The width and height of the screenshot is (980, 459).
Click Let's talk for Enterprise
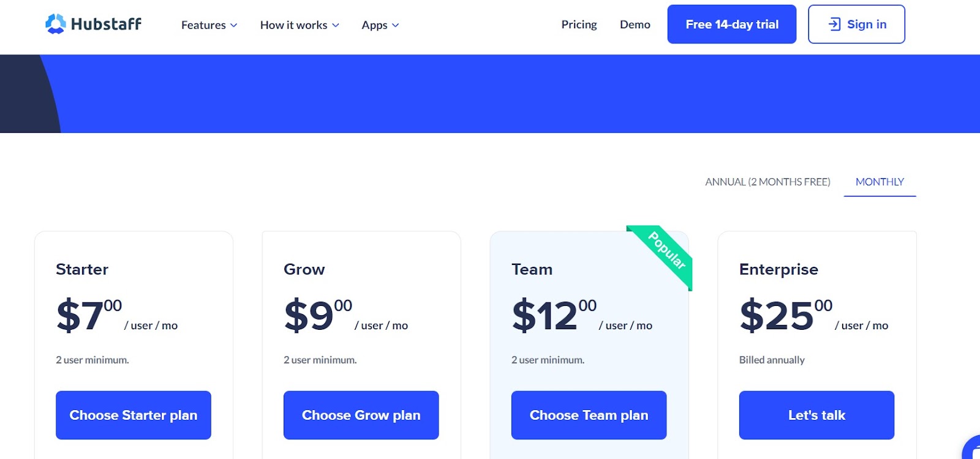(x=816, y=414)
